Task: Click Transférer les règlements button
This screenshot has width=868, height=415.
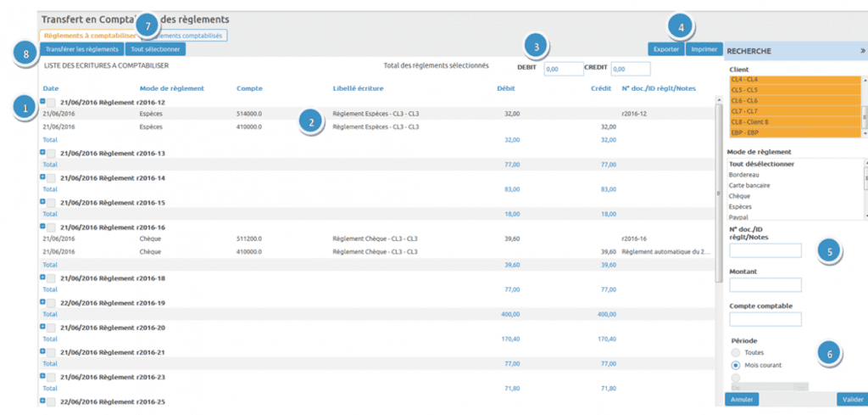Action: (82, 48)
